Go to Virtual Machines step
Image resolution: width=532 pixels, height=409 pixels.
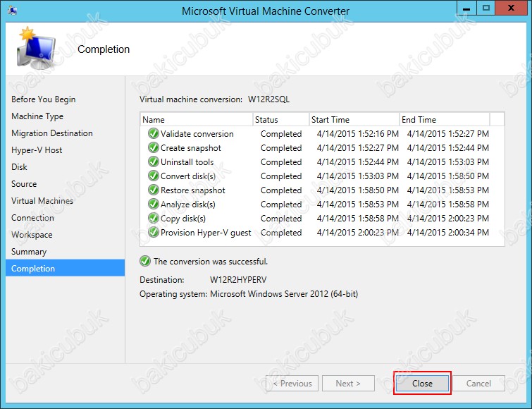tap(42, 201)
